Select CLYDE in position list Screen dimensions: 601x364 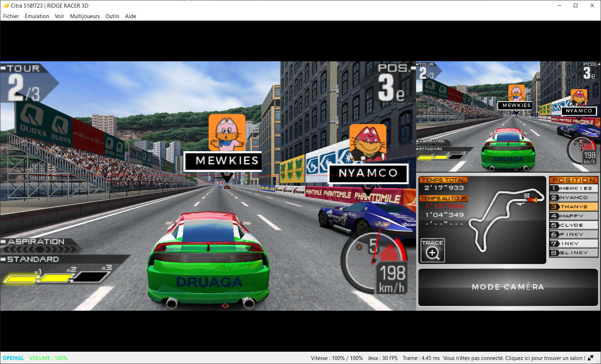point(573,225)
